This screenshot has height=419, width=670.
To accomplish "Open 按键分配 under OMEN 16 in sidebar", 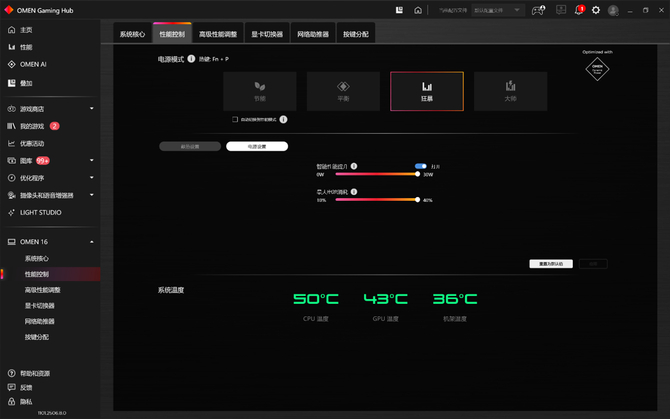I will (37, 337).
